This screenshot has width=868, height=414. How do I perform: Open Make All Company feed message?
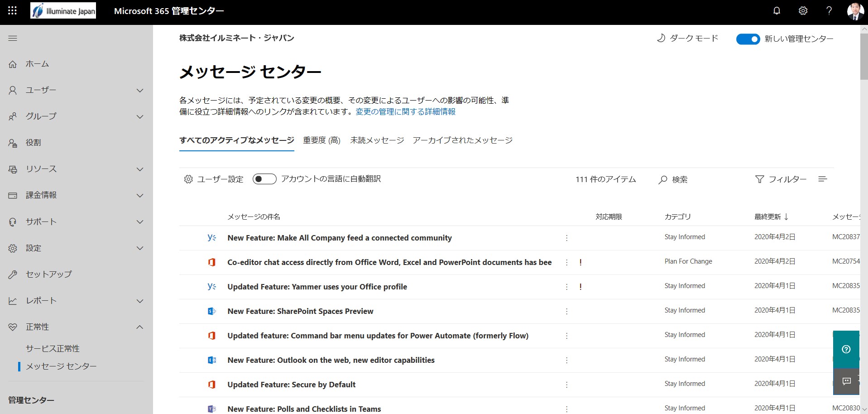click(x=340, y=238)
